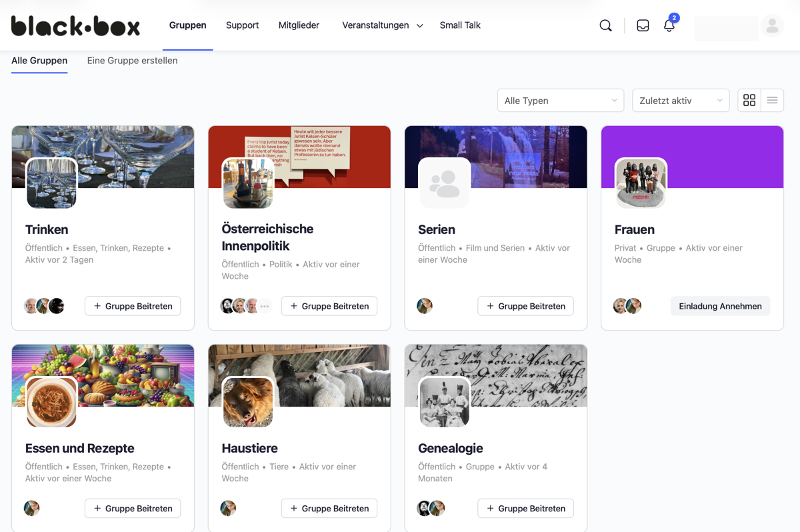
Task: Open the Alle Typen dropdown
Action: [560, 101]
